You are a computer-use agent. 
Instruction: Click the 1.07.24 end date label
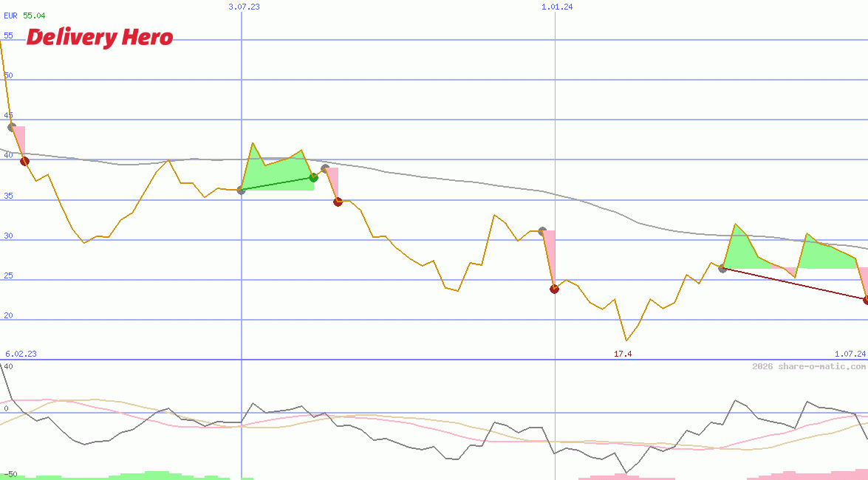(x=850, y=354)
